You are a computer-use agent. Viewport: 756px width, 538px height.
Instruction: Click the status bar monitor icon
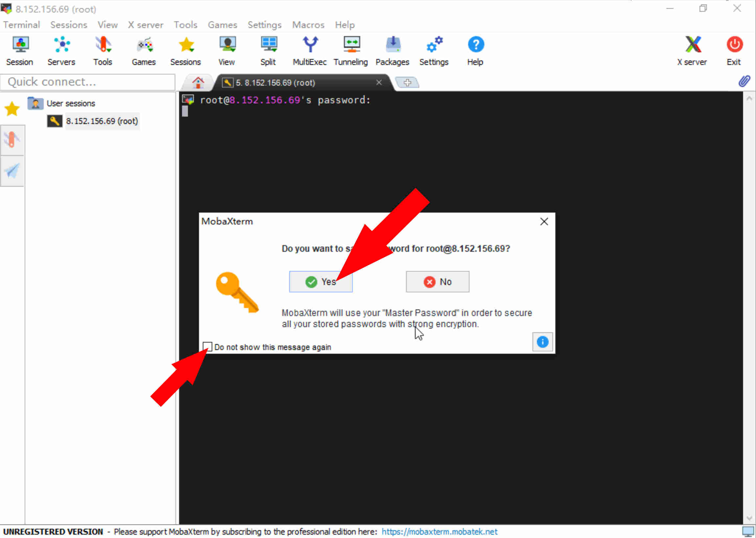click(748, 531)
